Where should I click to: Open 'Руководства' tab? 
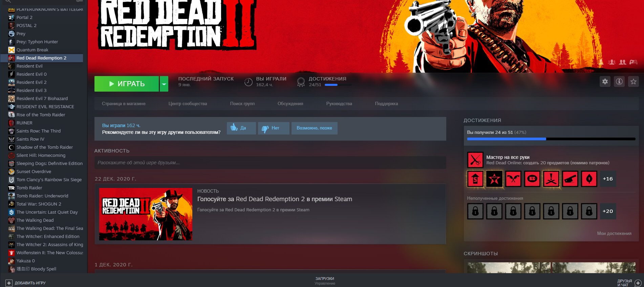point(339,104)
